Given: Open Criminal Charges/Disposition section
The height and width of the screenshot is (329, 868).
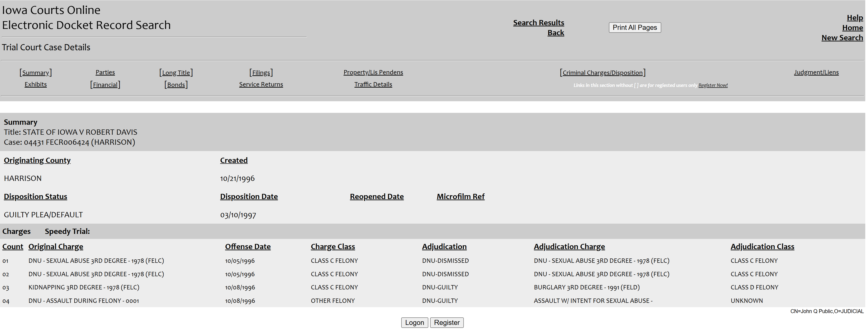Looking at the screenshot, I should (603, 73).
